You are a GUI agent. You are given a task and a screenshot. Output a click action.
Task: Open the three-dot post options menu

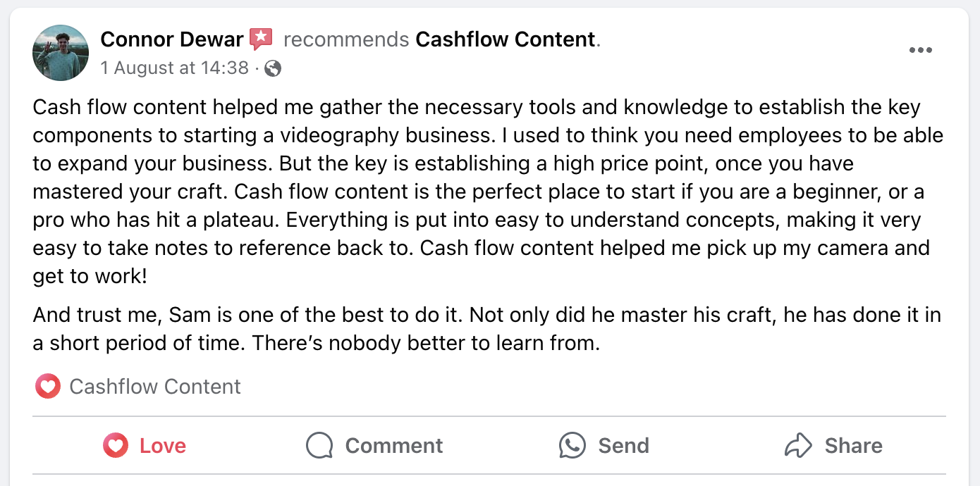click(x=921, y=50)
